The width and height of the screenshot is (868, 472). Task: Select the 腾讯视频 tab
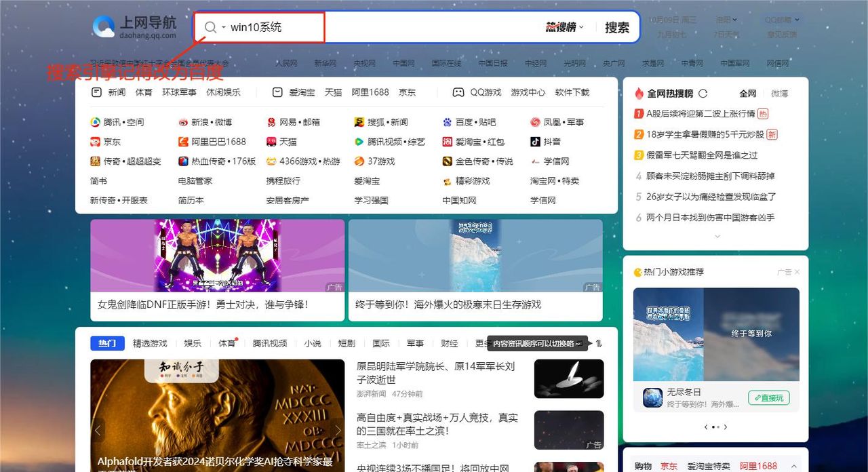click(270, 344)
